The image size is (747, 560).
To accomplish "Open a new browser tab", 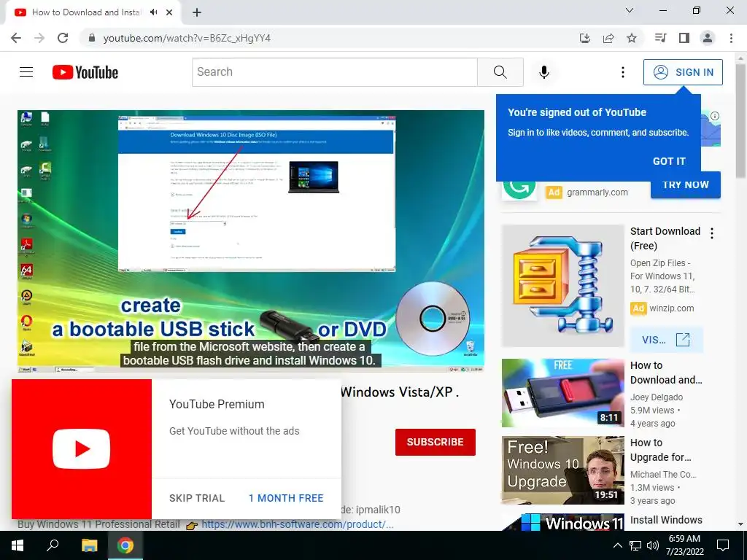I will 197,12.
